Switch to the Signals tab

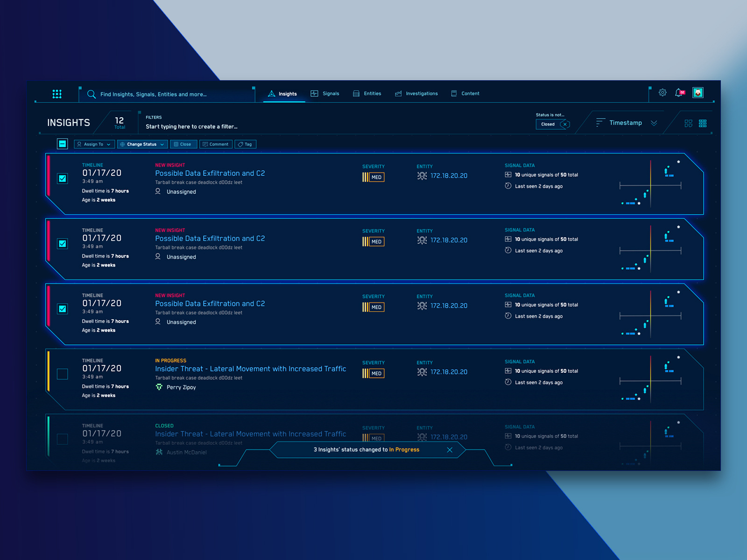tap(325, 93)
